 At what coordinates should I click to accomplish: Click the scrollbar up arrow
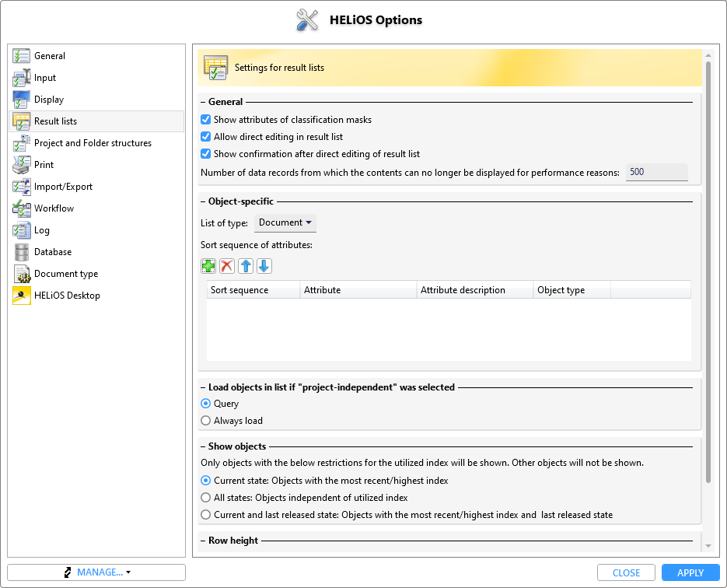708,56
